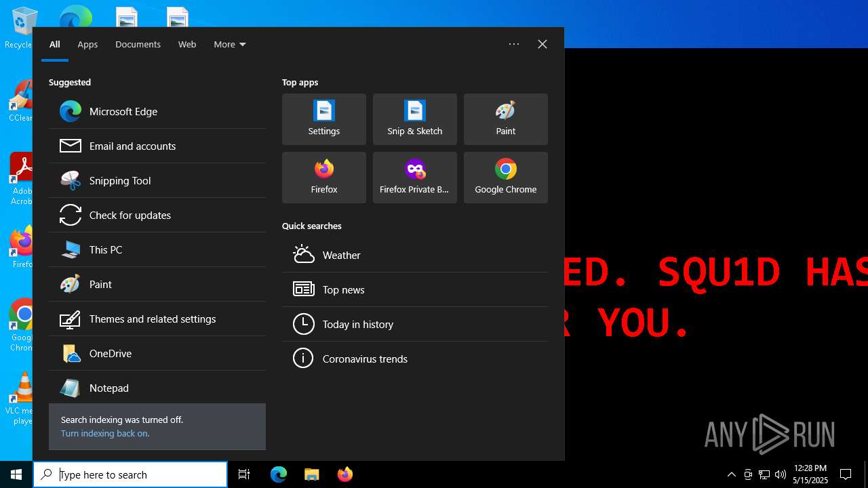
Task: Open Settings tile in Top apps
Action: click(324, 119)
